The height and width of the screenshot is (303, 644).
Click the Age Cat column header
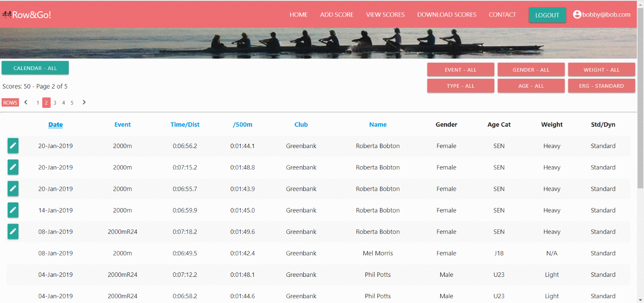[x=499, y=125]
